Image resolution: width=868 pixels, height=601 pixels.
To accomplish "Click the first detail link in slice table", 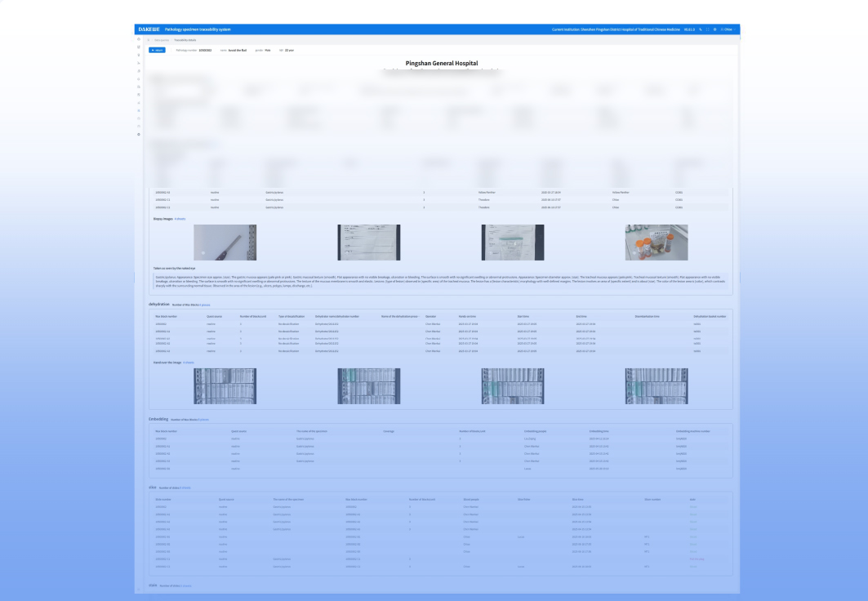I will pyautogui.click(x=694, y=506).
